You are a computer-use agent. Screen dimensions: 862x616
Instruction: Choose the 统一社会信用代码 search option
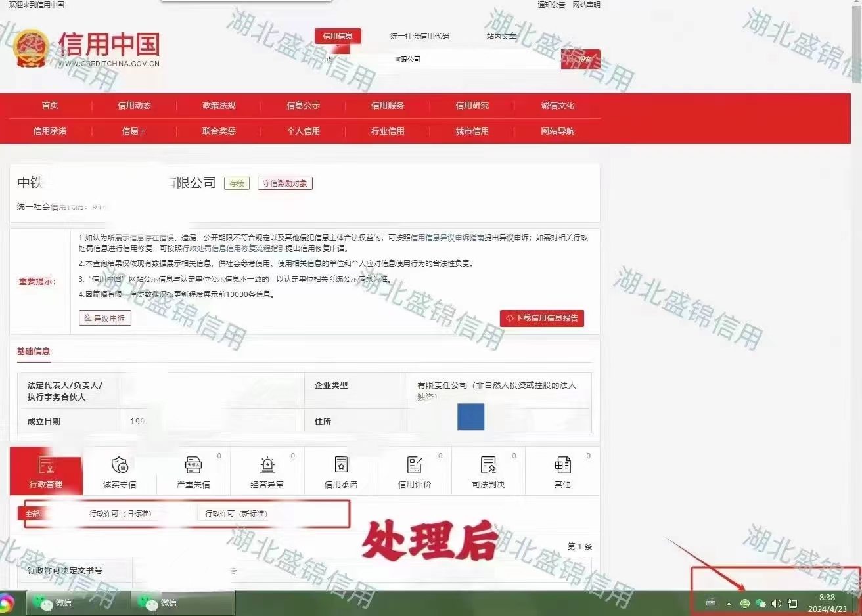419,36
